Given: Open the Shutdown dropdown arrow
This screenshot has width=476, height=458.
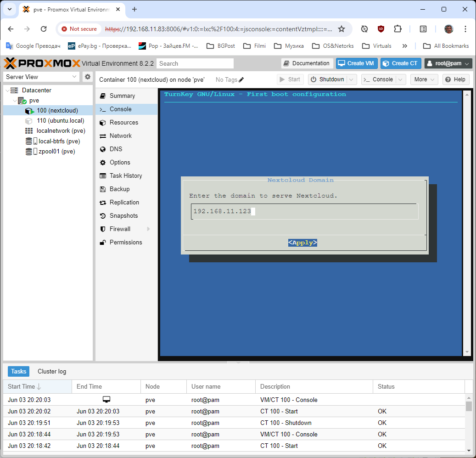Looking at the screenshot, I should click(x=351, y=79).
